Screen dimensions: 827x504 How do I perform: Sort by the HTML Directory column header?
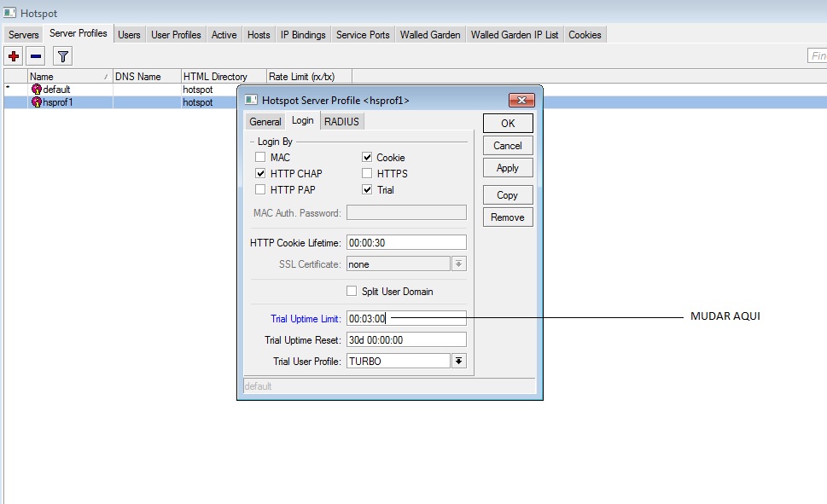(x=224, y=77)
